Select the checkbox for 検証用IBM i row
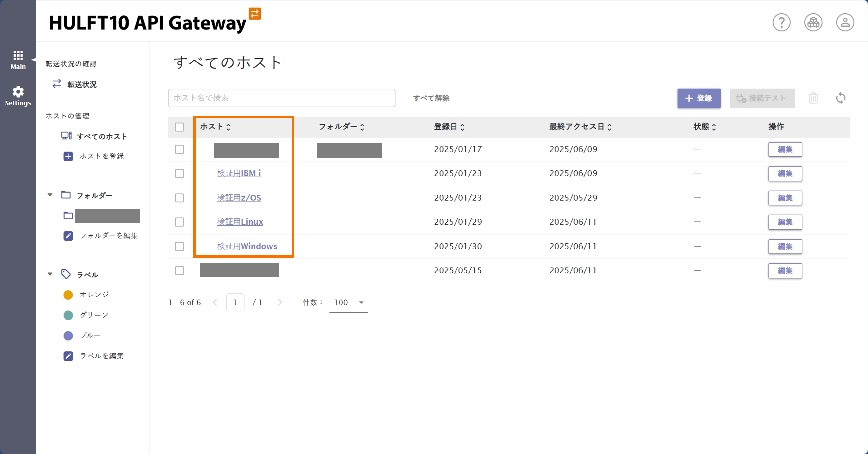The height and width of the screenshot is (454, 868). [179, 173]
